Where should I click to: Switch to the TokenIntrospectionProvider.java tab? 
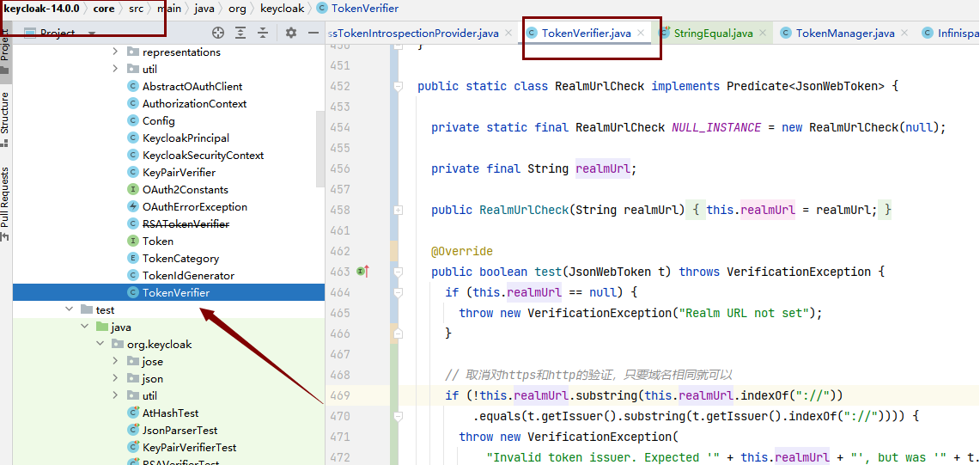pyautogui.click(x=414, y=34)
